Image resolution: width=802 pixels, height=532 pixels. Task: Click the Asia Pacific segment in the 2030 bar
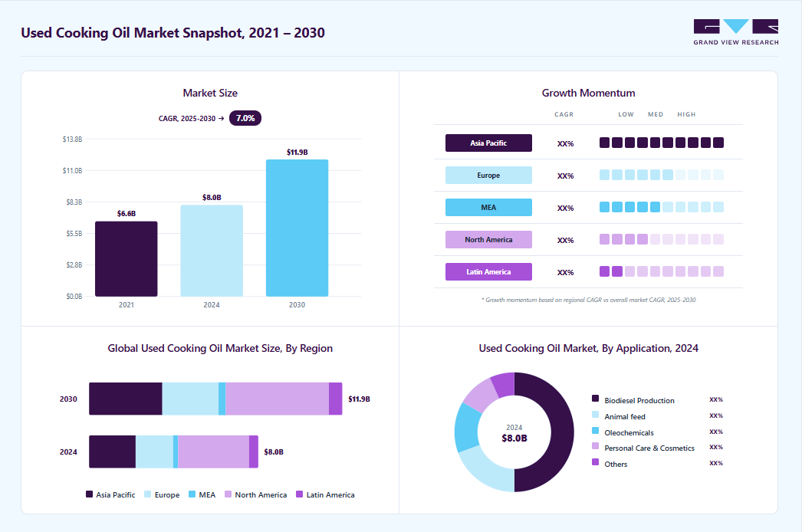click(125, 399)
